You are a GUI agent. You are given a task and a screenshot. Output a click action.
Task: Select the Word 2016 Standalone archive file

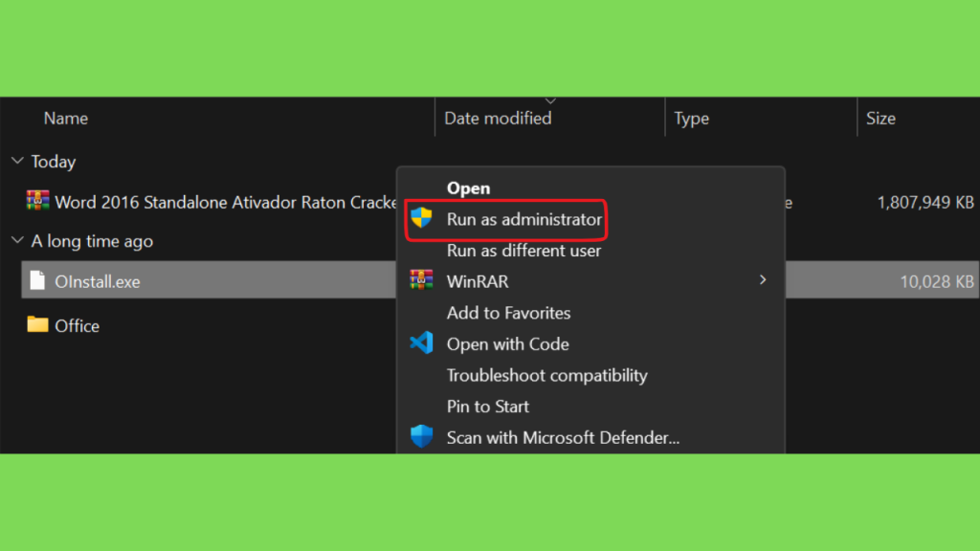(x=226, y=203)
